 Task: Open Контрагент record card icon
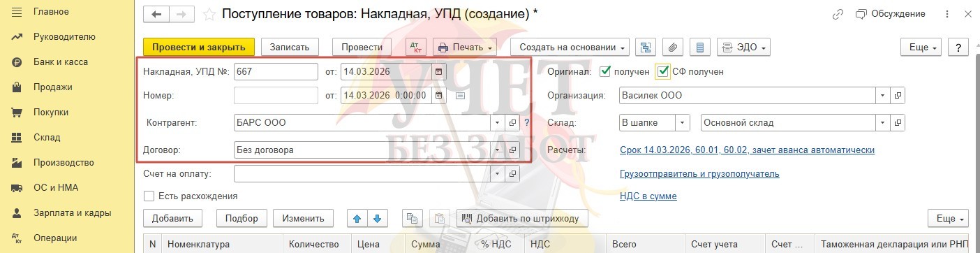click(x=512, y=122)
